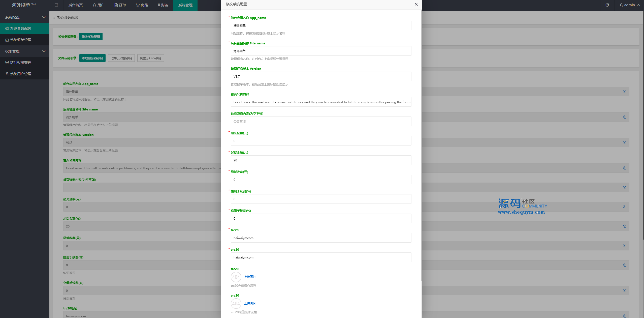Image resolution: width=644 pixels, height=318 pixels.
Task: Select 阿里云OSS存储 storage engine
Action: [x=151, y=58]
